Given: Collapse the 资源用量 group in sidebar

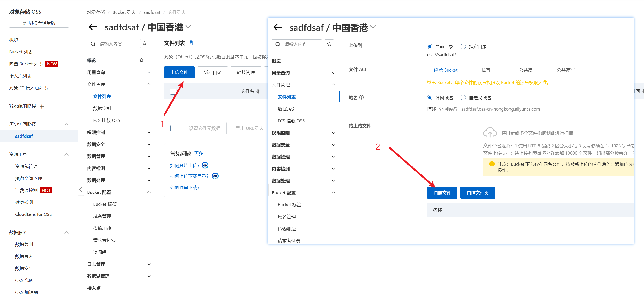Looking at the screenshot, I should point(66,154).
